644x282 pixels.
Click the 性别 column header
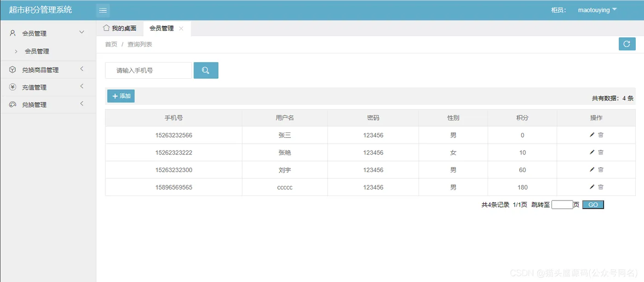pyautogui.click(x=453, y=118)
